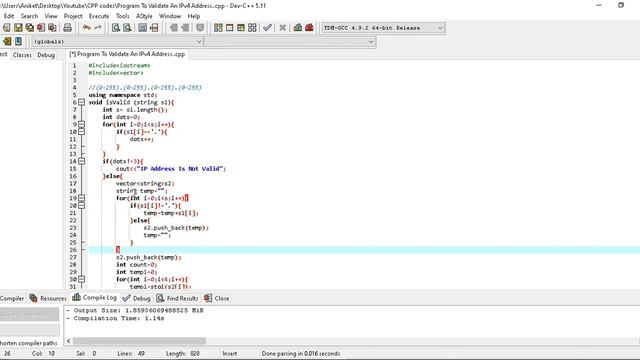
Task: Open the Edit menu
Action: coord(9,16)
